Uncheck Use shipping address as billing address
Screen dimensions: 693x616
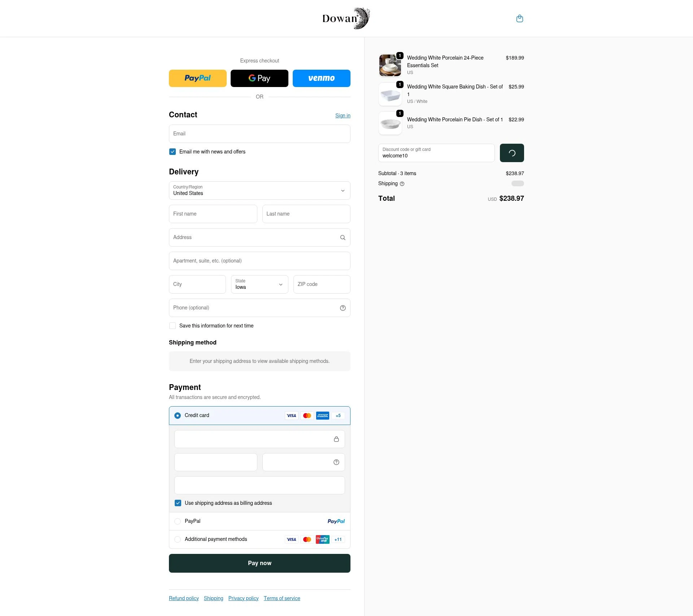tap(178, 503)
